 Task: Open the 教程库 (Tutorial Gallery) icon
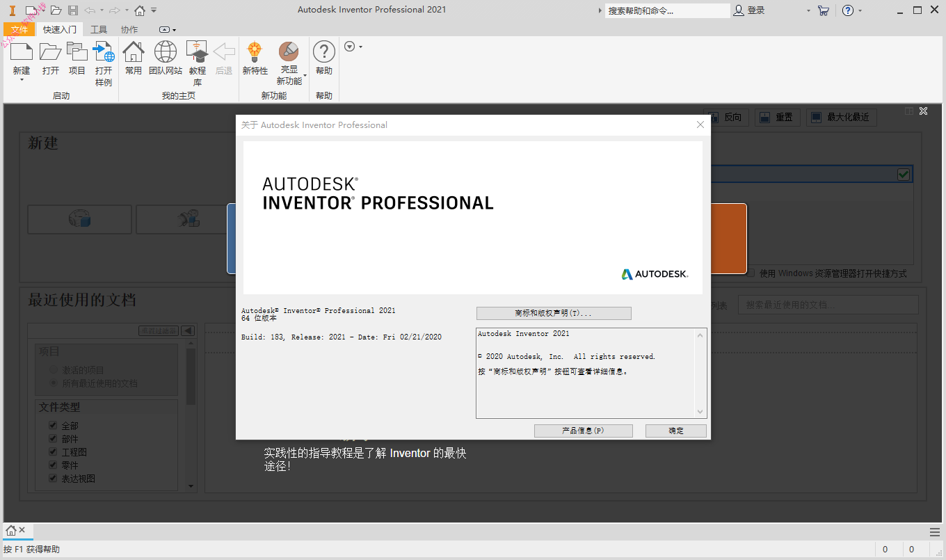click(x=198, y=52)
